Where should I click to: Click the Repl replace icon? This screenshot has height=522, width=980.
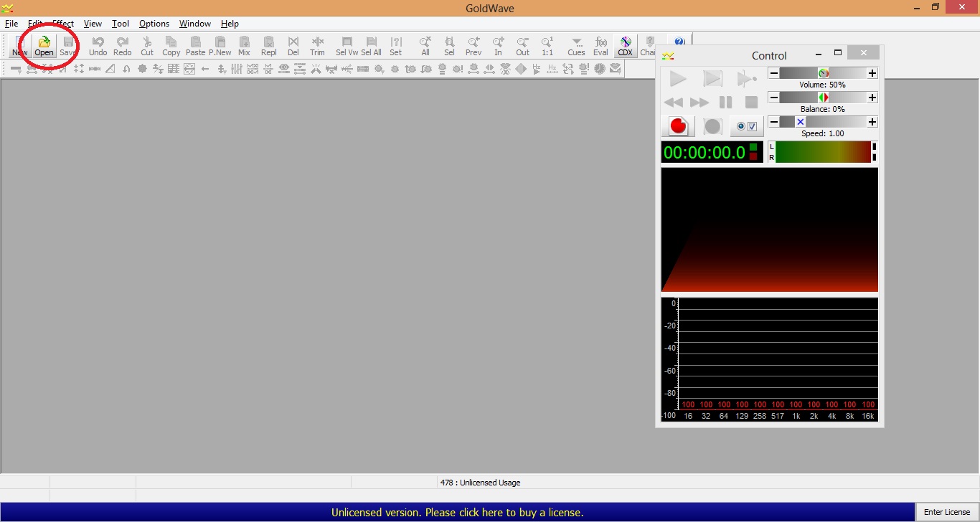(x=269, y=47)
